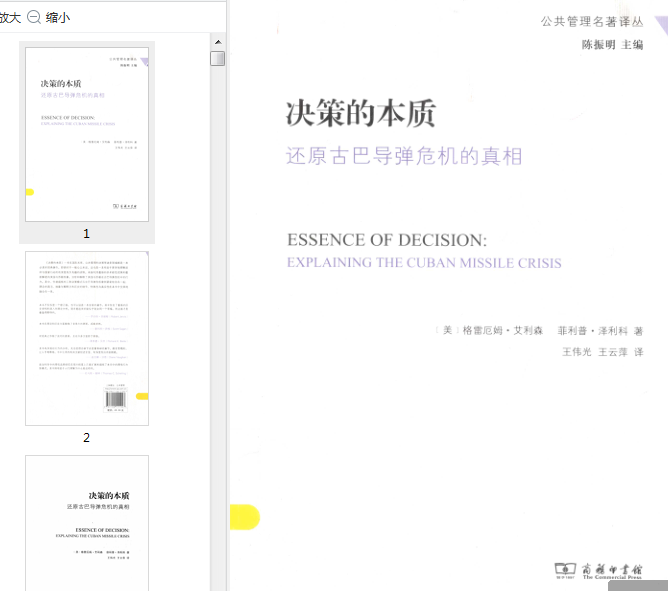Click the thumbnail panel scrollbar handle
This screenshot has width=668, height=591.
218,58
